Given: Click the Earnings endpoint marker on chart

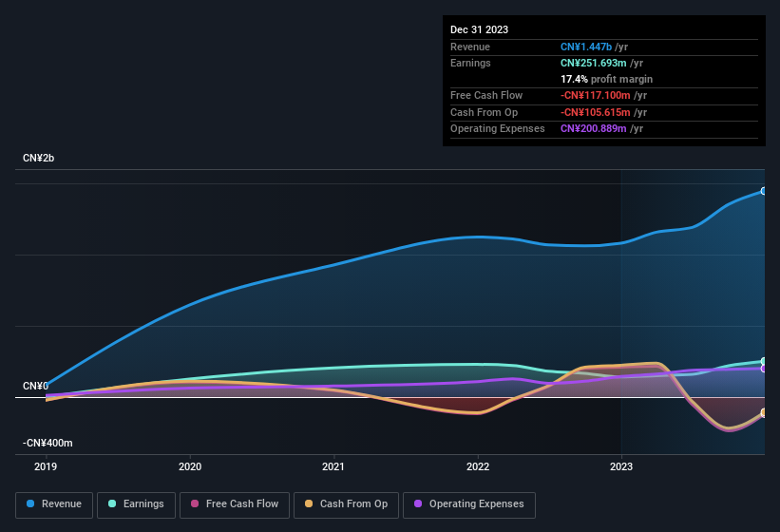Looking at the screenshot, I should 764,361.
